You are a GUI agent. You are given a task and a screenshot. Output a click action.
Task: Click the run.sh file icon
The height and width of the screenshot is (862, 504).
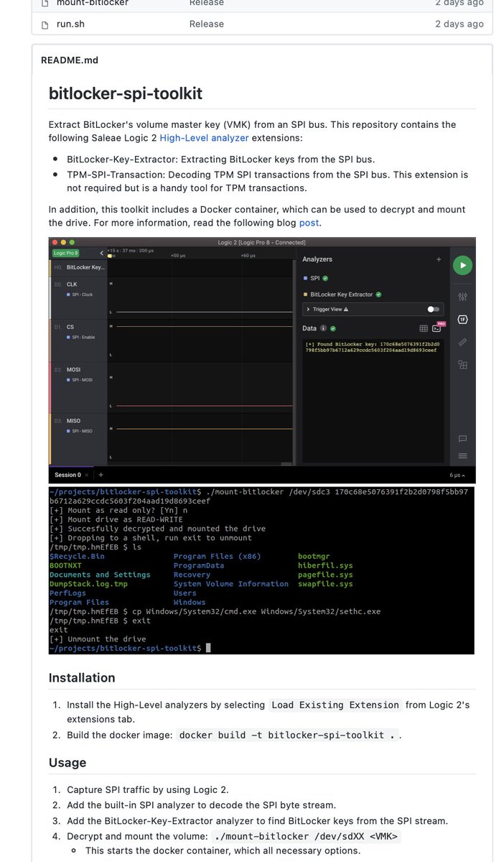pos(45,24)
